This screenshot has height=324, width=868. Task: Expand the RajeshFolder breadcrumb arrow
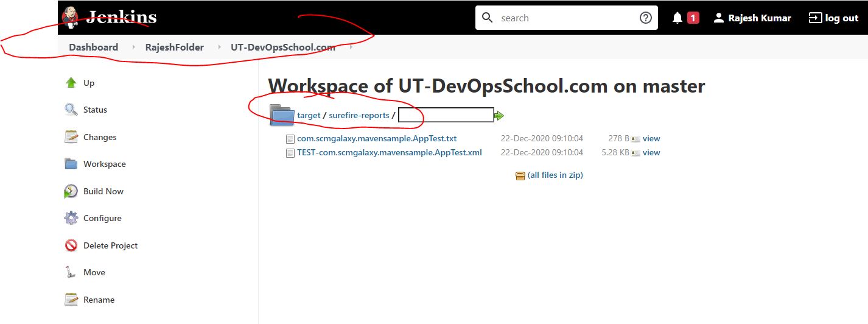[219, 48]
